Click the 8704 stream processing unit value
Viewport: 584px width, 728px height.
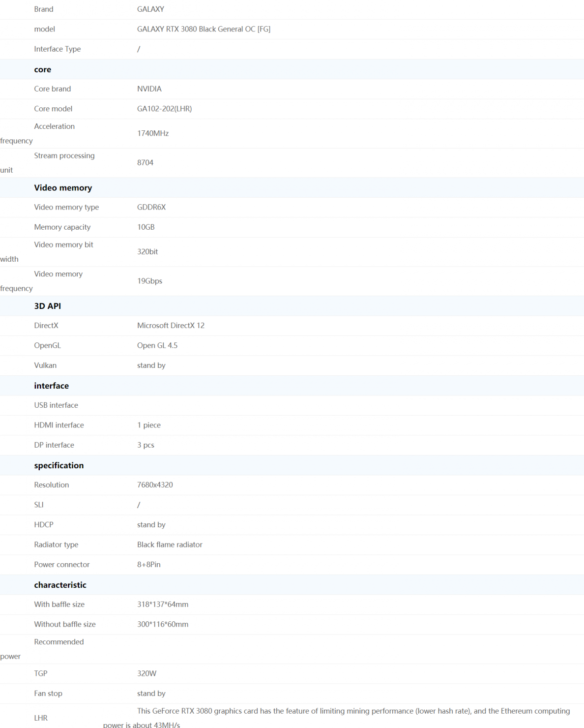pyautogui.click(x=145, y=163)
